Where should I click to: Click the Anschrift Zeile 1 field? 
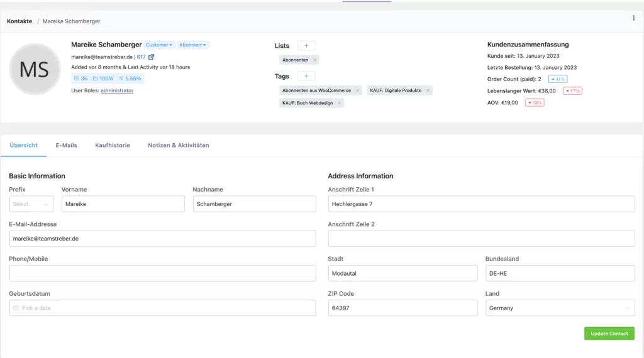pyautogui.click(x=481, y=204)
